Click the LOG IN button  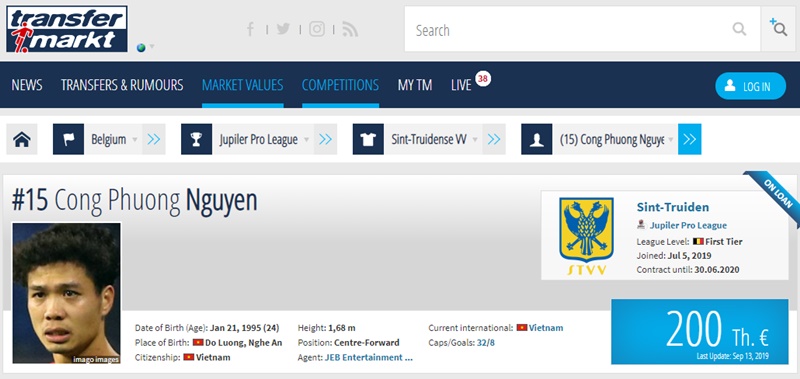(x=751, y=86)
